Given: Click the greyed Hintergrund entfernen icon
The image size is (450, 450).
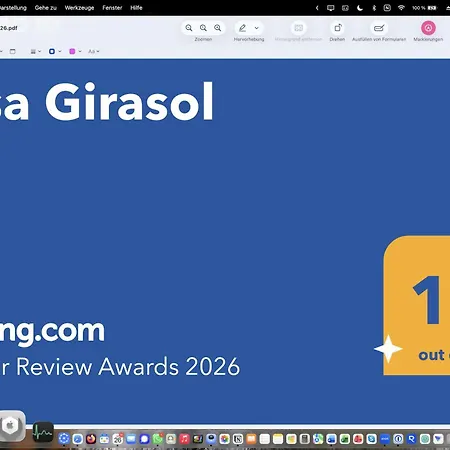Looking at the screenshot, I should tap(299, 28).
